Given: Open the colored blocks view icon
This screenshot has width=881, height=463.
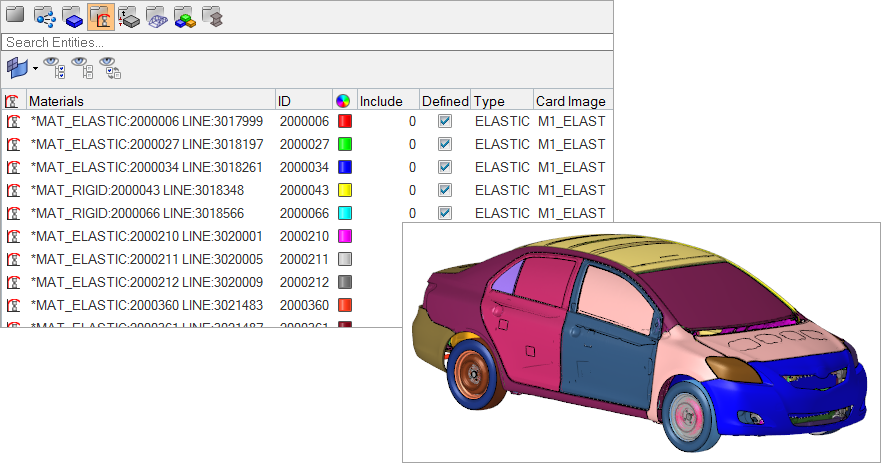Looking at the screenshot, I should [x=184, y=16].
